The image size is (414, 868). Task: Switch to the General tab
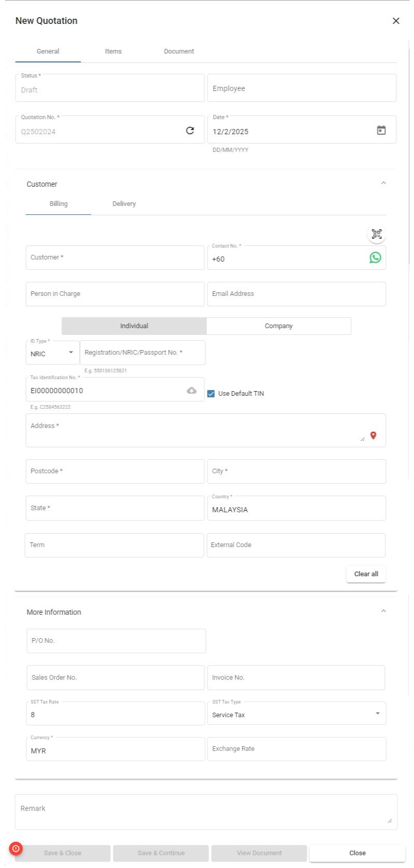pyautogui.click(x=48, y=51)
